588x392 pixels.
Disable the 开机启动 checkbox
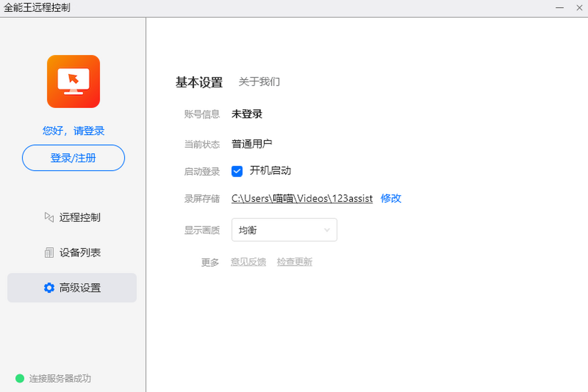(237, 171)
